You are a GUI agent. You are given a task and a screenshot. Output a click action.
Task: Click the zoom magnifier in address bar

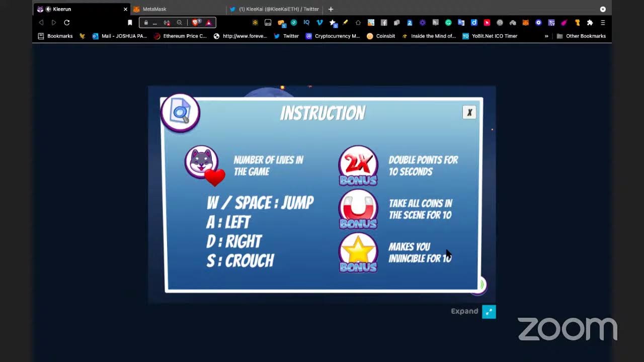179,23
